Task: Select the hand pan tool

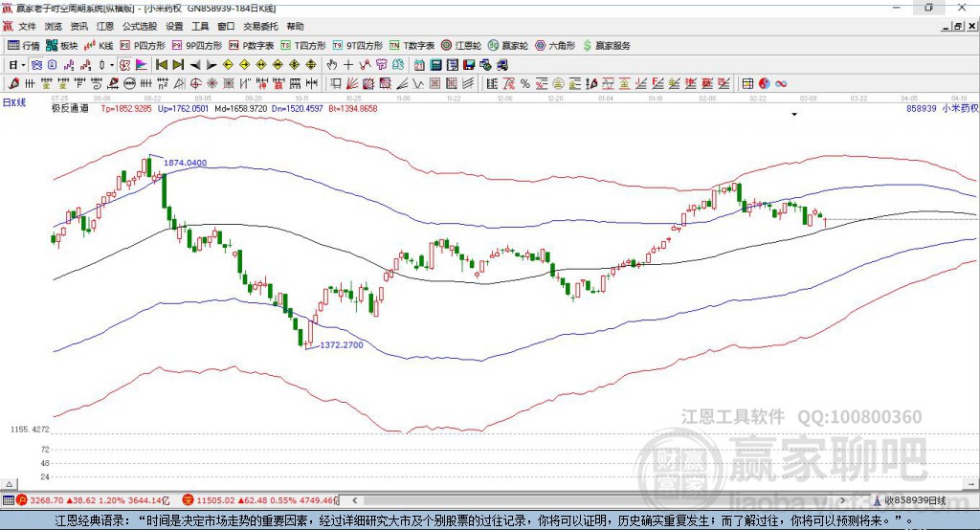Action: (x=331, y=65)
